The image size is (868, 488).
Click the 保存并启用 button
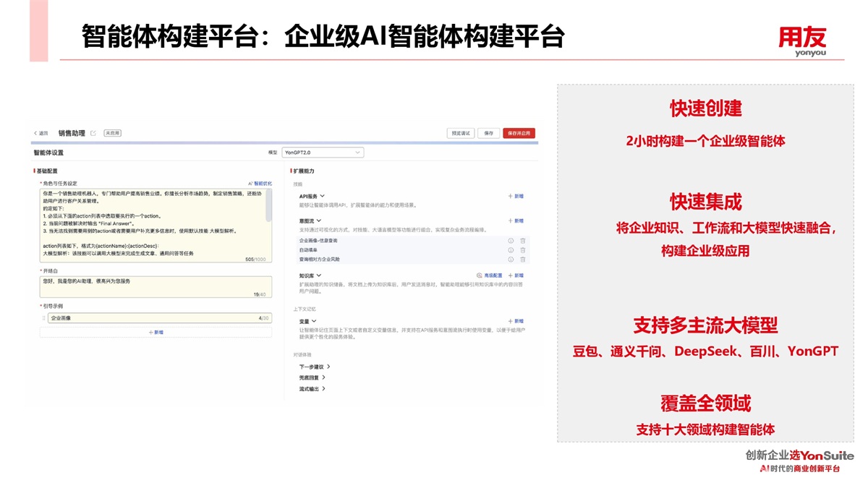point(519,133)
